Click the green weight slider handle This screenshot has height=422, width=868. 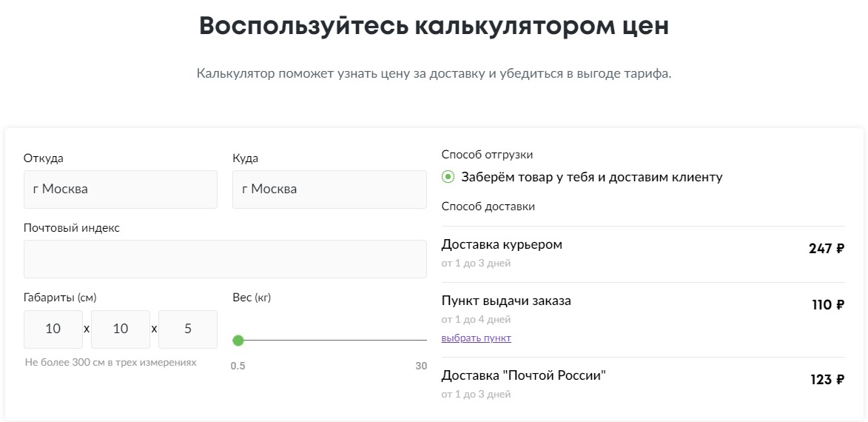tap(238, 340)
